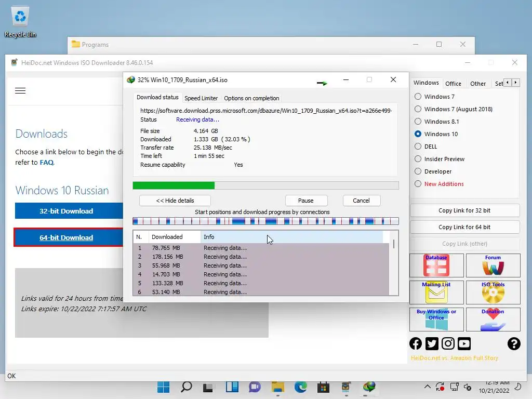Select the Insider Preview radio button

point(418,159)
